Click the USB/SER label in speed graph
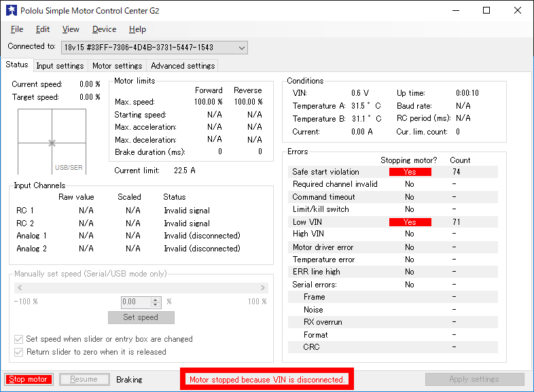534x392 pixels. click(69, 168)
